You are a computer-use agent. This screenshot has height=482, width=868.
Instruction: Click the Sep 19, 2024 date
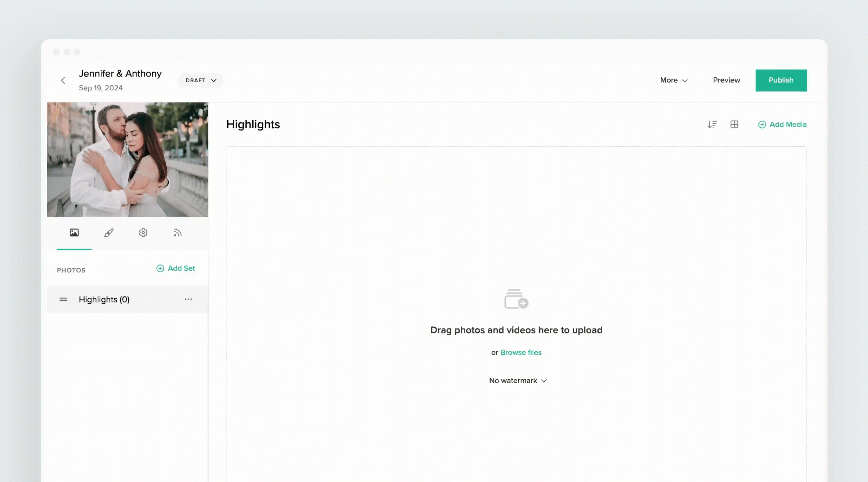[101, 88]
